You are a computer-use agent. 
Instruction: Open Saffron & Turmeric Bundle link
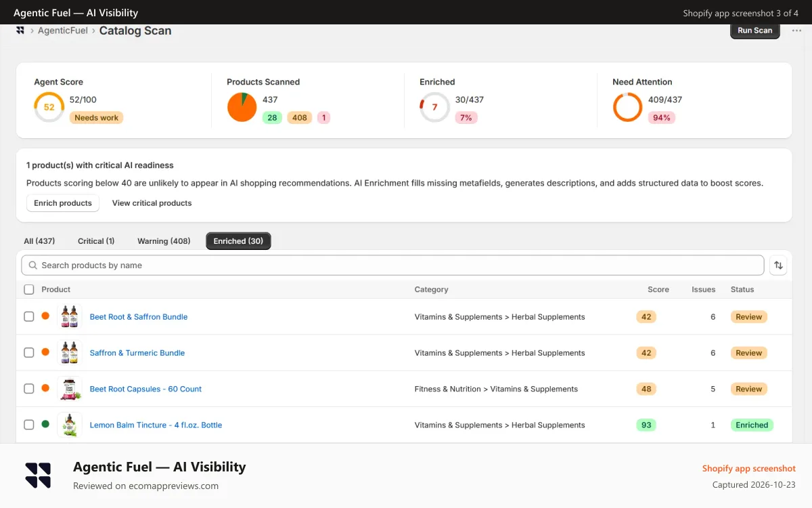click(137, 353)
